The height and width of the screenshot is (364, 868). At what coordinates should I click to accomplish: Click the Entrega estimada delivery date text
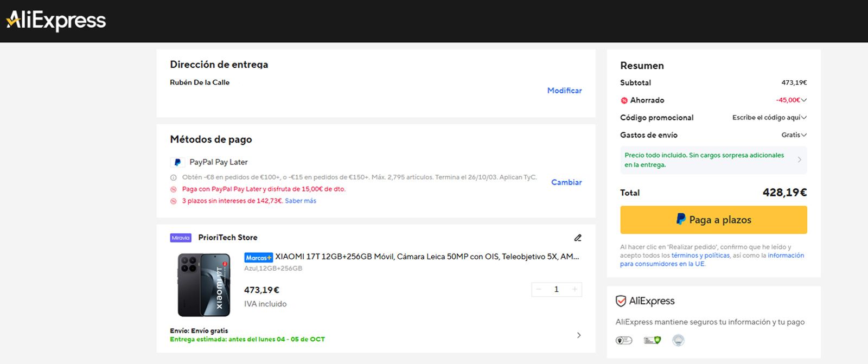pos(247,340)
